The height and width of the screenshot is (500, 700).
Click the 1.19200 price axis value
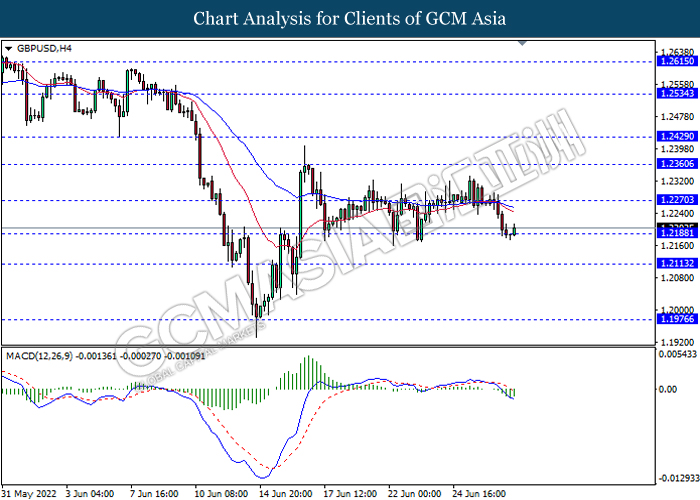pos(678,342)
